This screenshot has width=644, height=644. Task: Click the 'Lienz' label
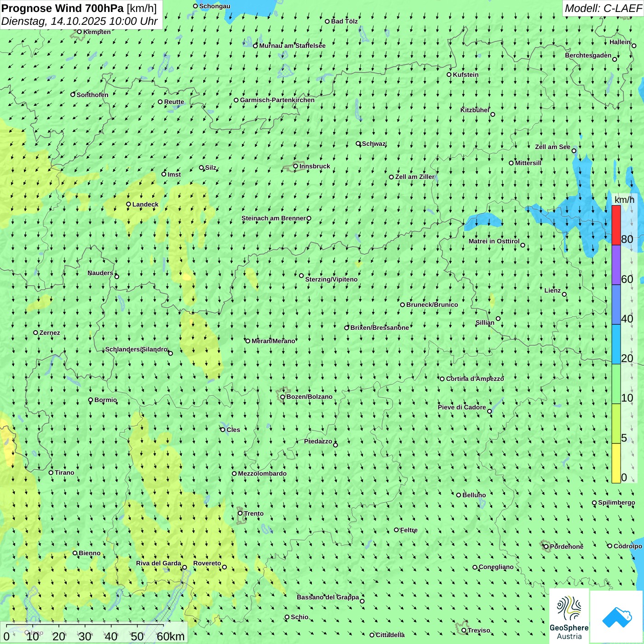point(552,290)
